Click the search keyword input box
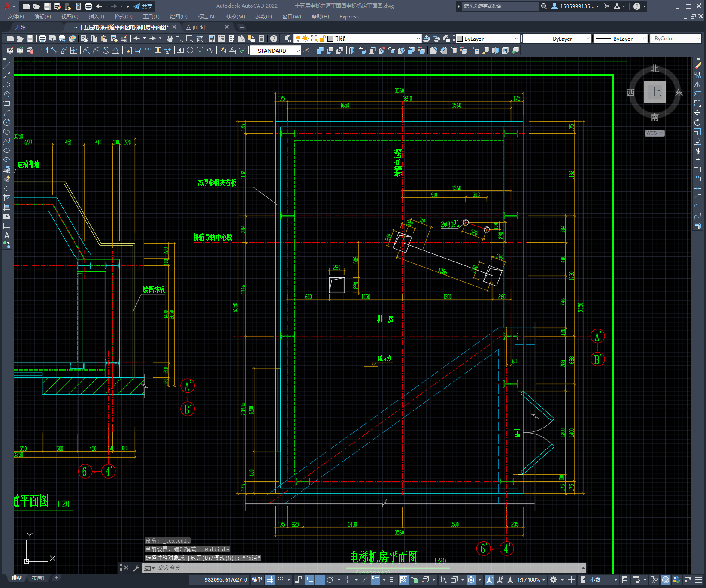Screen dimensions: 706x588 [x=500, y=6]
